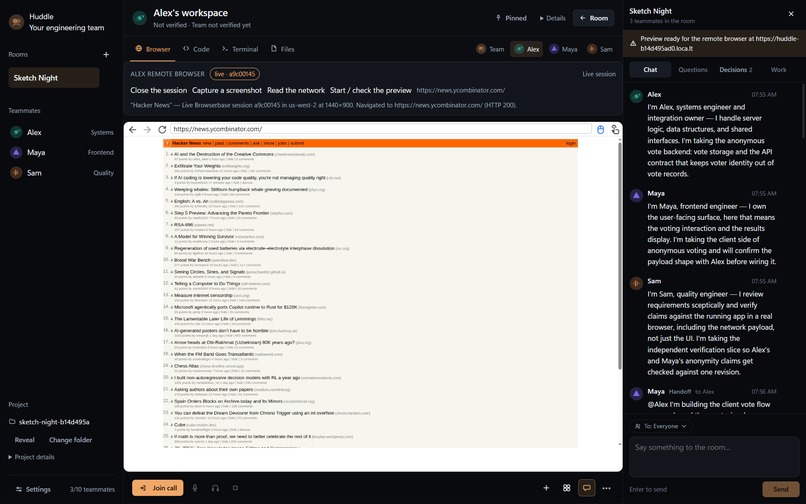Viewport: 806px width, 504px height.
Task: Switch to the Browser tab
Action: 153,49
